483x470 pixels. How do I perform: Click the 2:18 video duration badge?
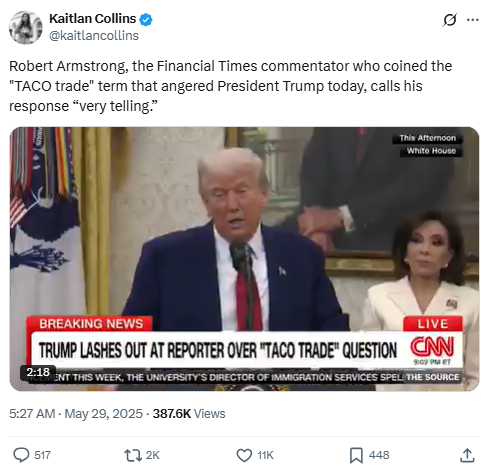point(38,372)
